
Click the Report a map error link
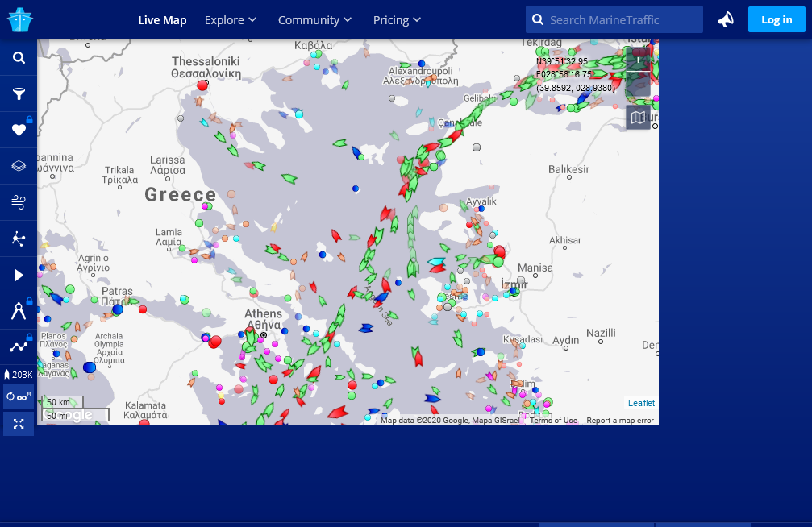point(620,421)
